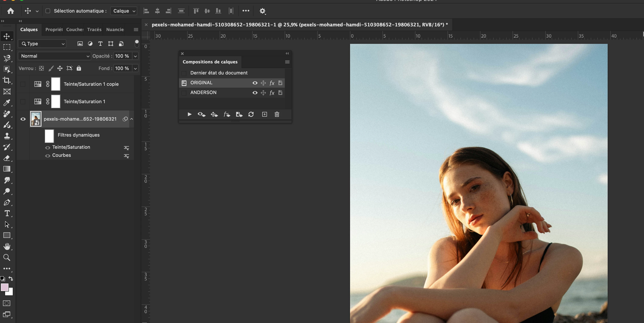Viewport: 644px width, 323px height.
Task: Select the Crop tool
Action: pyautogui.click(x=7, y=80)
